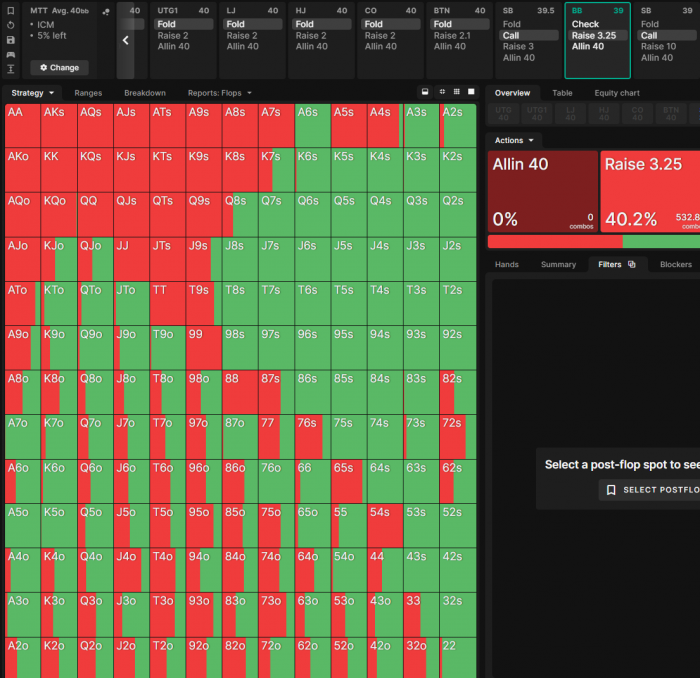
Task: Click the ATo hand cell
Action: tap(22, 303)
